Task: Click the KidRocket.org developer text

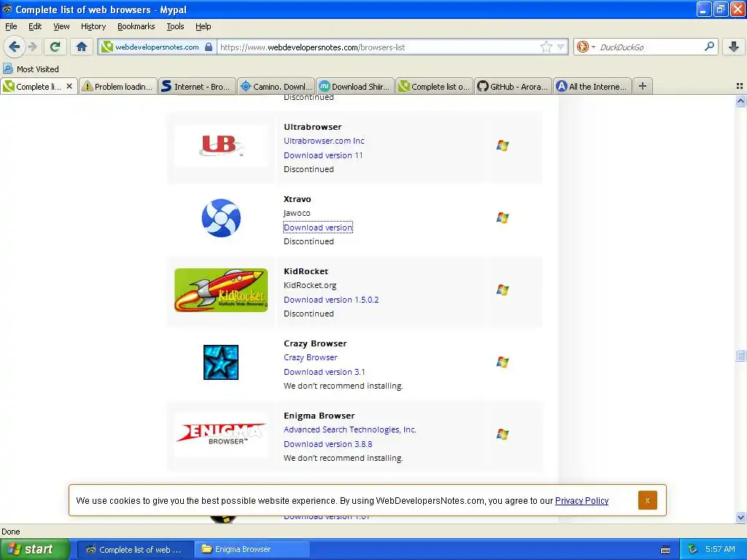Action: click(x=309, y=285)
